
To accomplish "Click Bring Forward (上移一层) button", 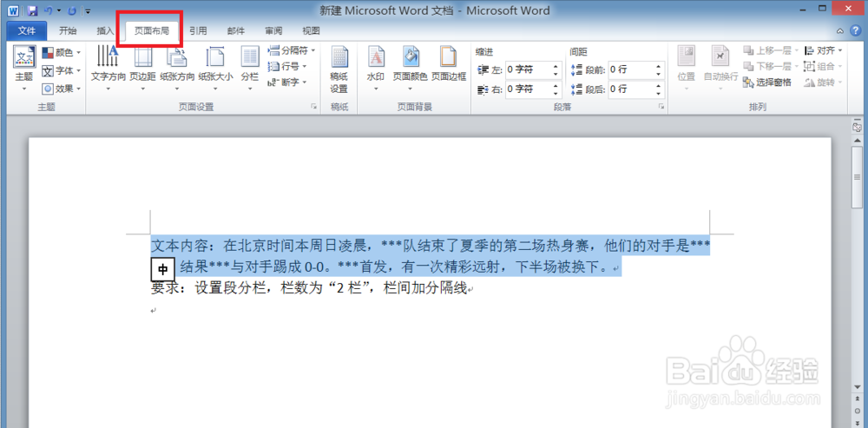I will click(x=771, y=50).
